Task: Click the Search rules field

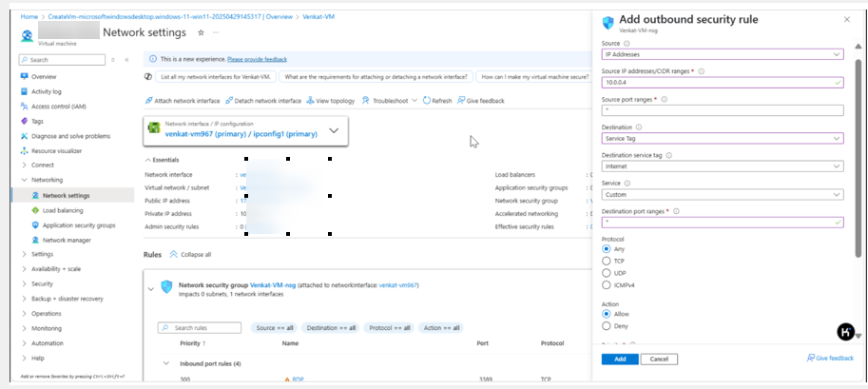Action: (200, 328)
